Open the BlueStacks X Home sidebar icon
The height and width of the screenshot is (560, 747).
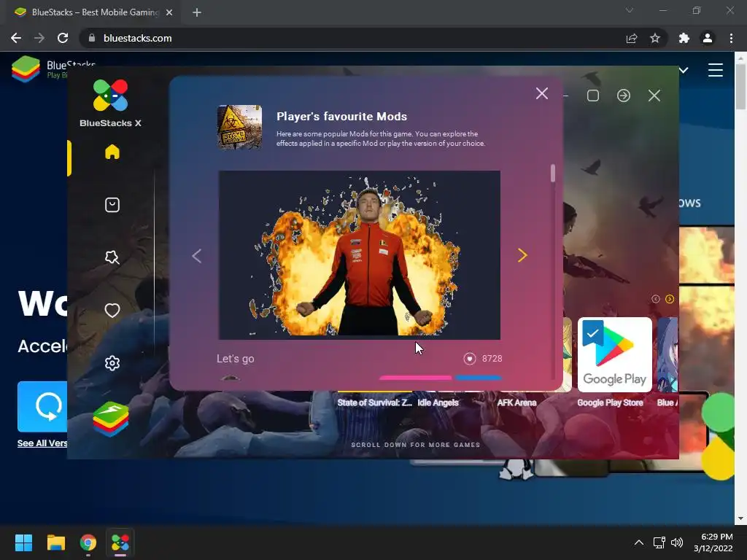click(x=112, y=152)
